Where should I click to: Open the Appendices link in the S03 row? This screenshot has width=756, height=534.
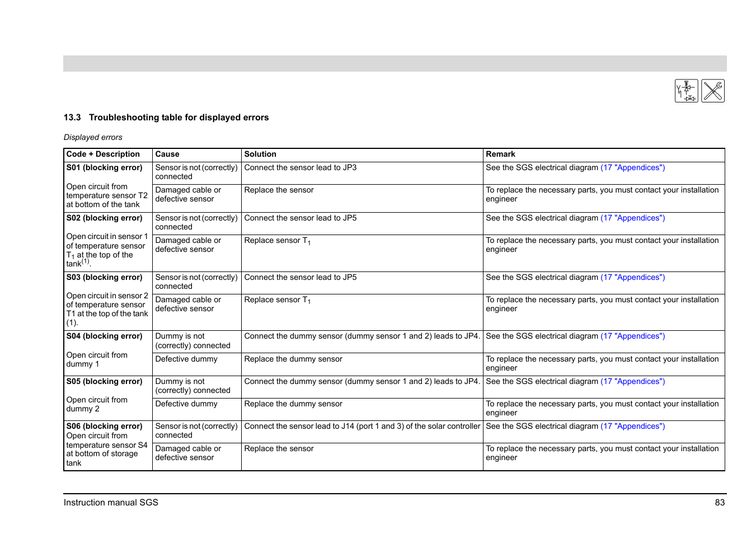pos(633,277)
